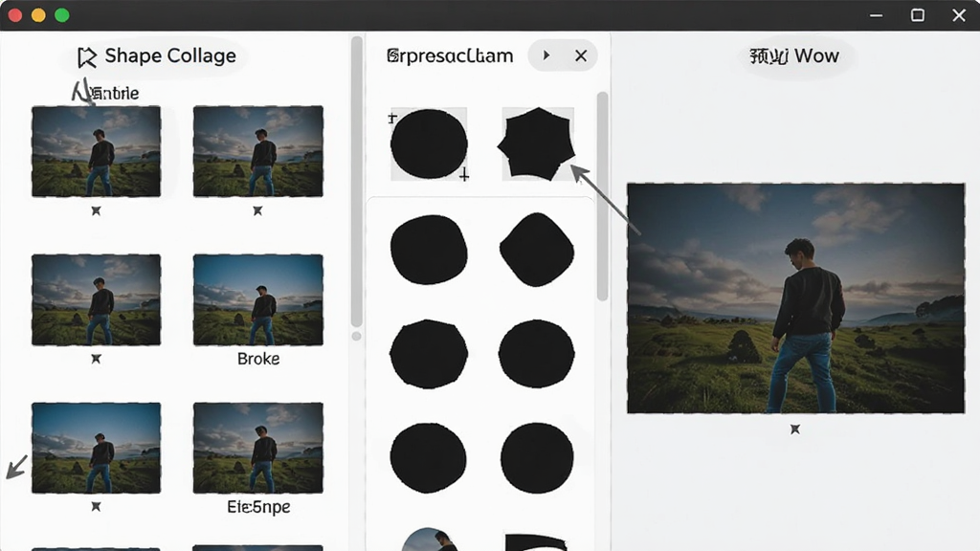This screenshot has height=551, width=980.
Task: Click the star under the photo left of Broke
Action: [x=97, y=359]
